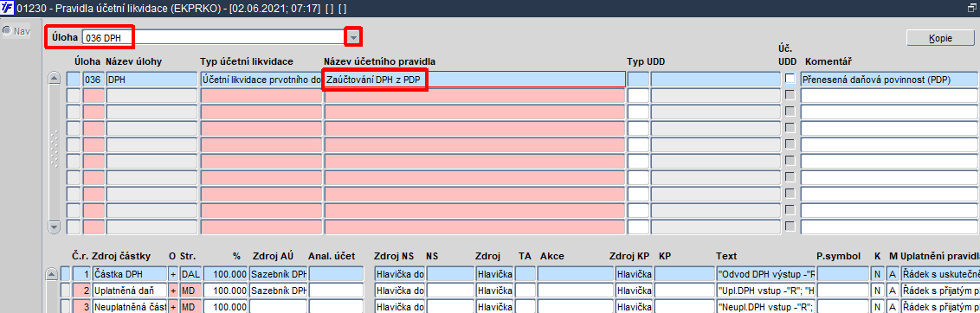The width and height of the screenshot is (980, 313).
Task: Click the text cell "Odvod DPH výstup
Action: point(766,273)
